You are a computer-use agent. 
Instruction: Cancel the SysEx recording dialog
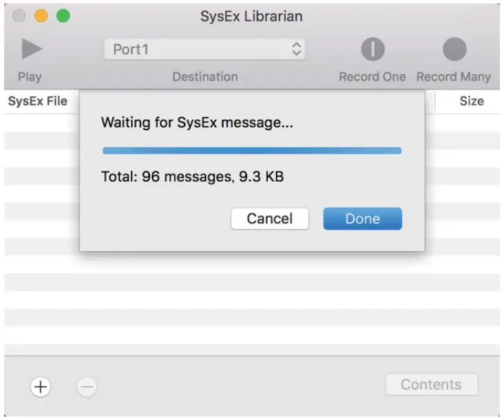coord(270,218)
